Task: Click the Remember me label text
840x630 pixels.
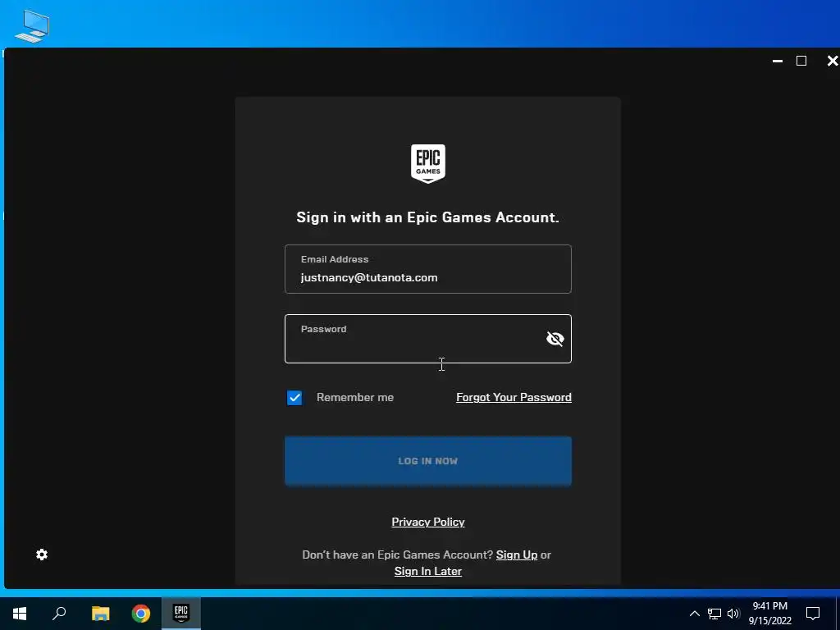Action: [355, 398]
